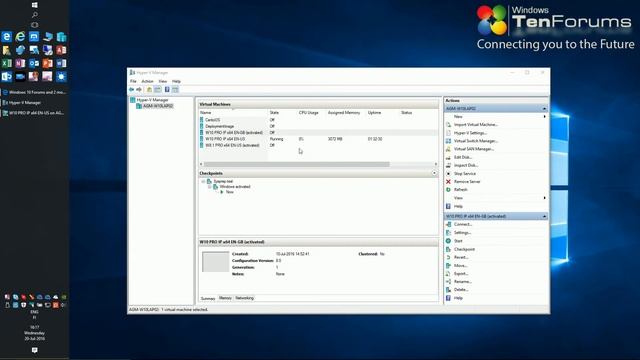Click the Connect action icon
The height and width of the screenshot is (360, 640).
click(x=448, y=224)
